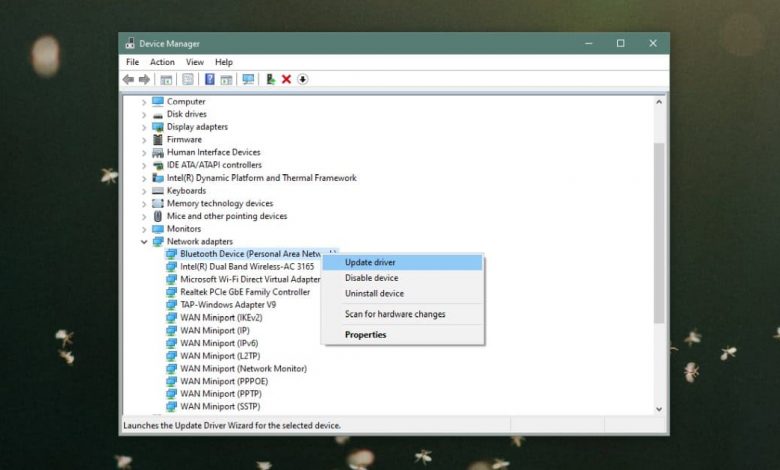Select WAN Miniport (IKEv2)

221,317
